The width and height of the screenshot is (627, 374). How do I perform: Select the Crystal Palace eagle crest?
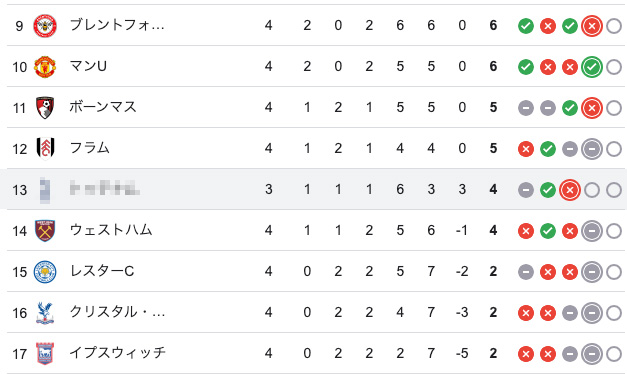click(x=45, y=312)
